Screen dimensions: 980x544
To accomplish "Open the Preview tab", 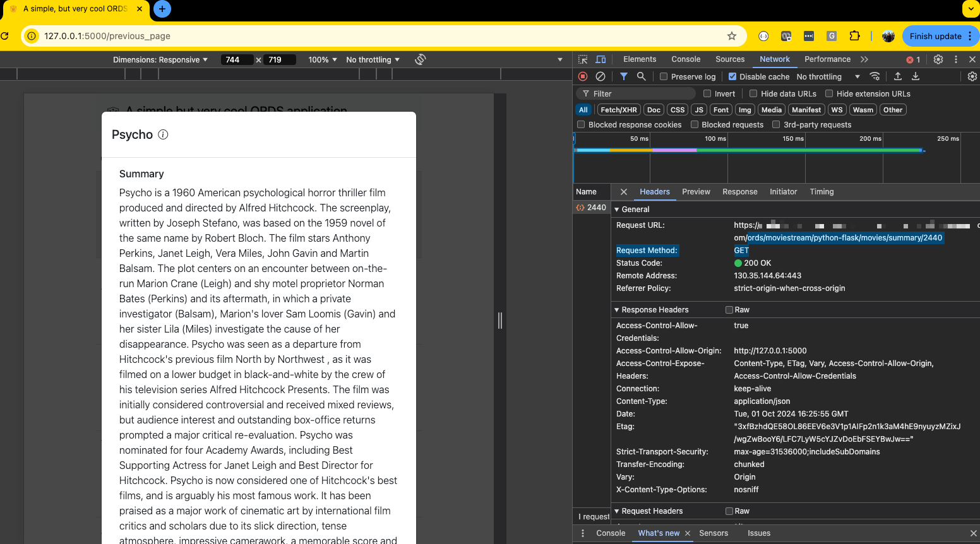I will (696, 192).
